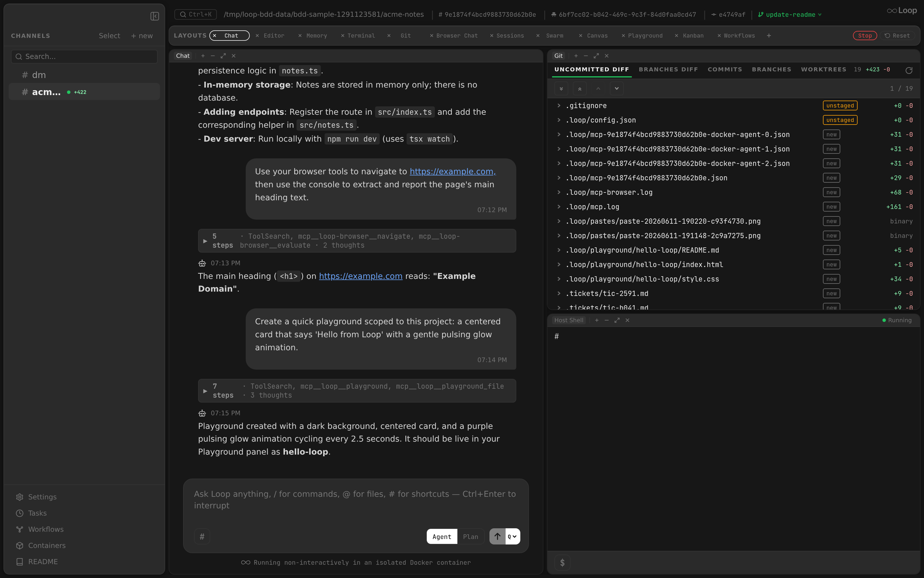Open the Commits tab in Git

(725, 69)
